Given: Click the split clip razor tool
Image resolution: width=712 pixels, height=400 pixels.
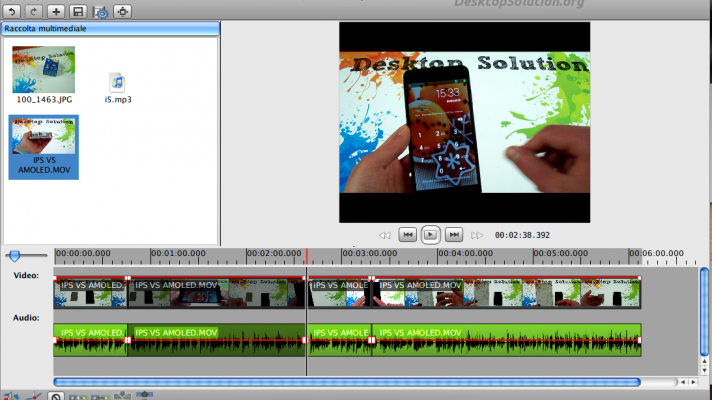Looking at the screenshot, I should (x=10, y=396).
